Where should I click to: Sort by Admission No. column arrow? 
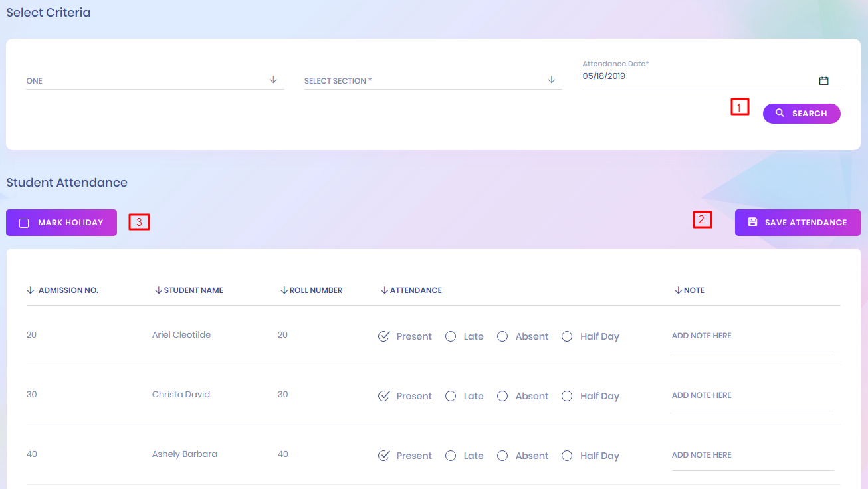(x=31, y=290)
